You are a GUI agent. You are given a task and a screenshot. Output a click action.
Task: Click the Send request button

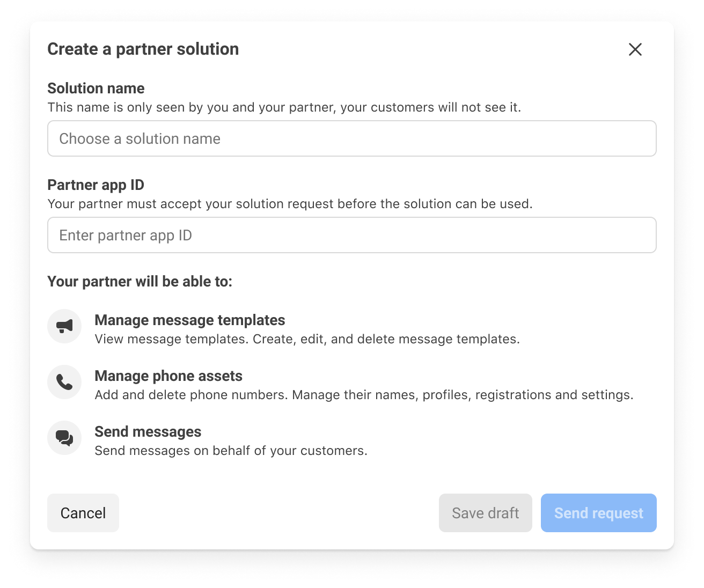598,513
